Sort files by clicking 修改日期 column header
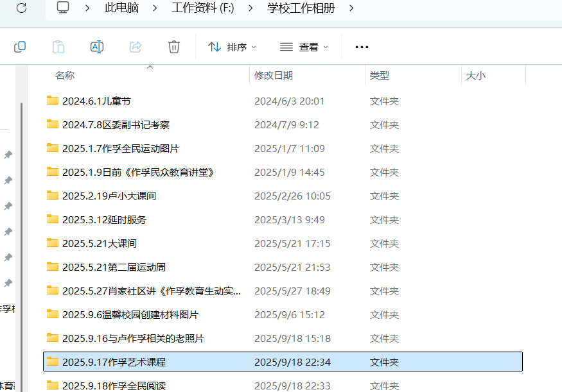This screenshot has height=392, width=562. coord(272,75)
